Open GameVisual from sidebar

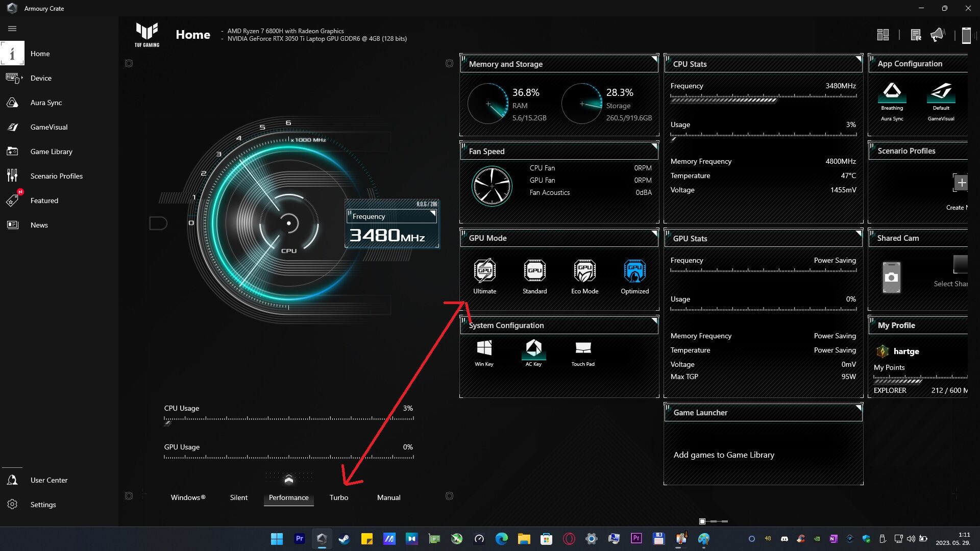[x=48, y=127]
